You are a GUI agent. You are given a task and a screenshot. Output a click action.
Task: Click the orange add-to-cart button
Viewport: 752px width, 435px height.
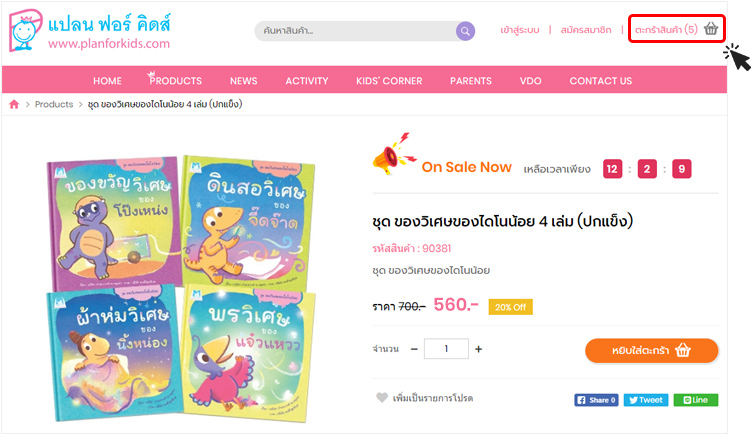651,351
